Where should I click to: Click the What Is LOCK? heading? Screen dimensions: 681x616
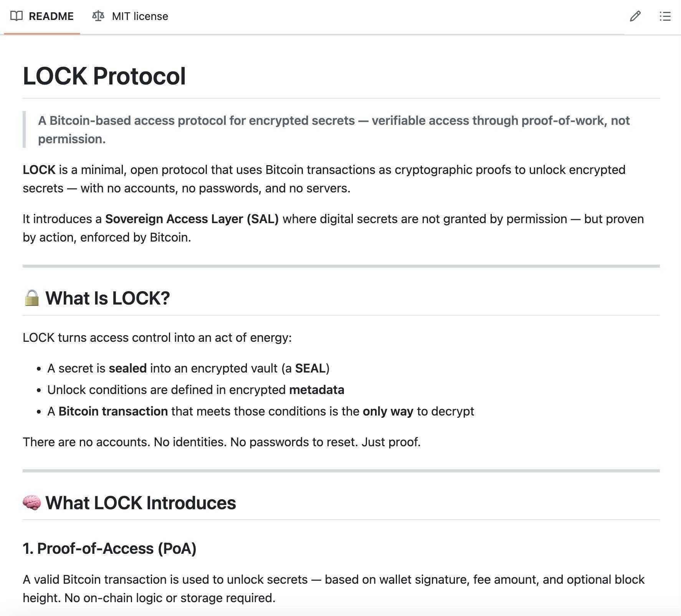click(x=107, y=298)
